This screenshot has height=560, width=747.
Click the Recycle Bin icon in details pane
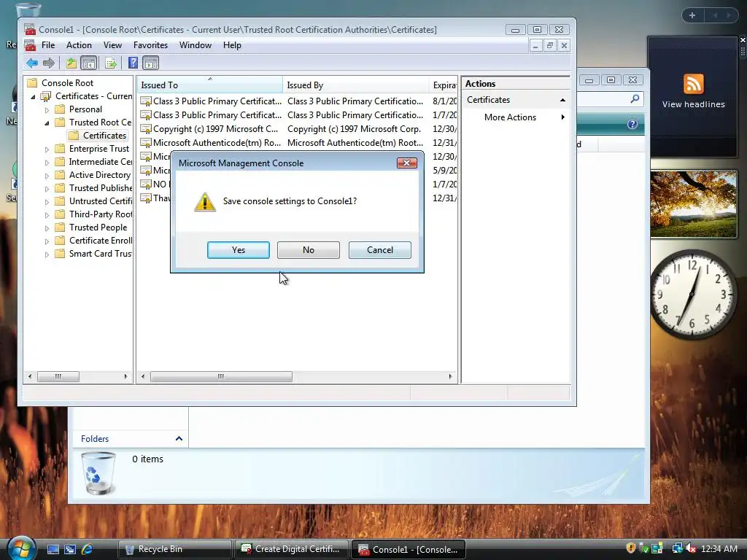(98, 473)
